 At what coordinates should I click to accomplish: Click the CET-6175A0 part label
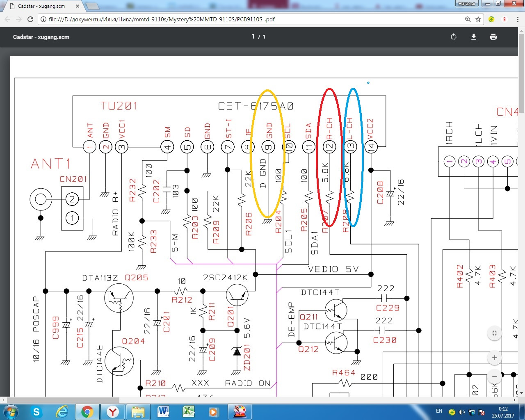pos(256,106)
